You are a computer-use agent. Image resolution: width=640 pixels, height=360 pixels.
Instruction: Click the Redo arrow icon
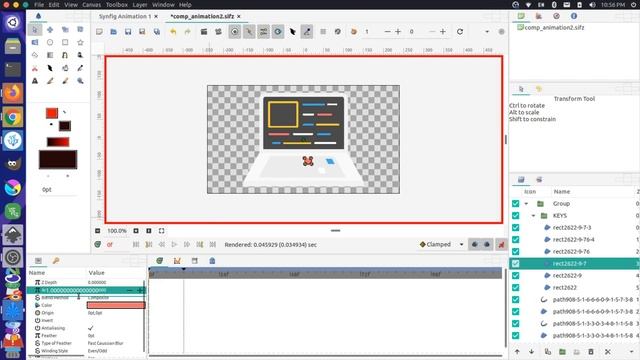click(187, 31)
